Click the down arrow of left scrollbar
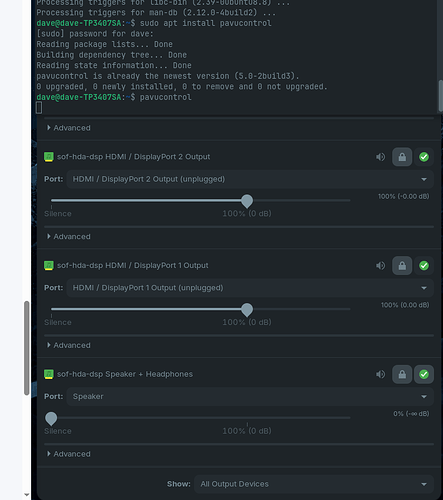 coord(27,495)
